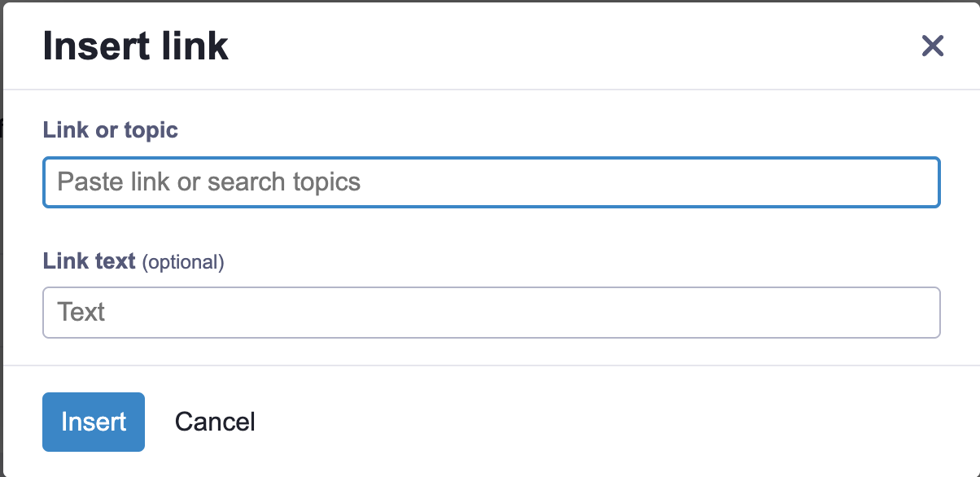Click the X icon in dialog header
Image resolution: width=980 pixels, height=477 pixels.
932,46
